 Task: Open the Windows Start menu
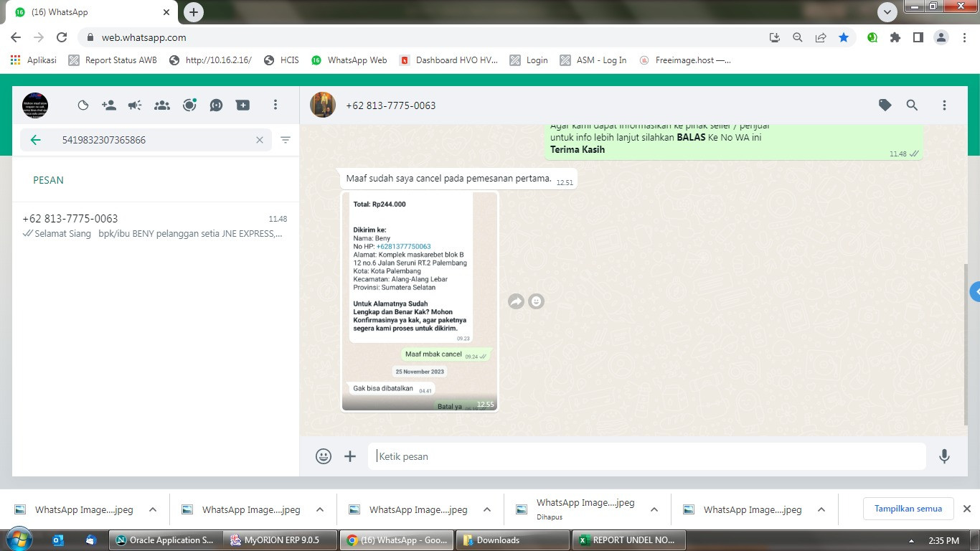(x=18, y=540)
